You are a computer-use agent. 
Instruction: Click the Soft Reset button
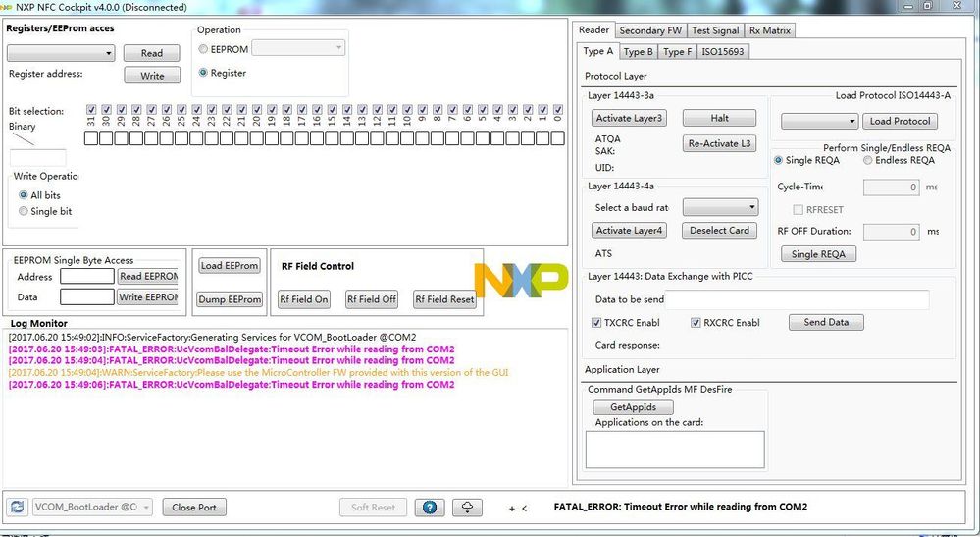pyautogui.click(x=373, y=507)
